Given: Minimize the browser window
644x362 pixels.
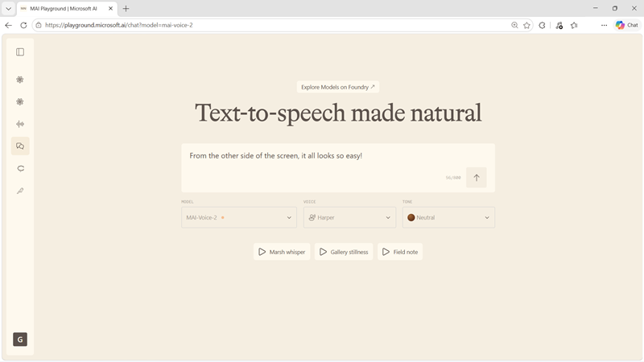Looking at the screenshot, I should pos(595,8).
